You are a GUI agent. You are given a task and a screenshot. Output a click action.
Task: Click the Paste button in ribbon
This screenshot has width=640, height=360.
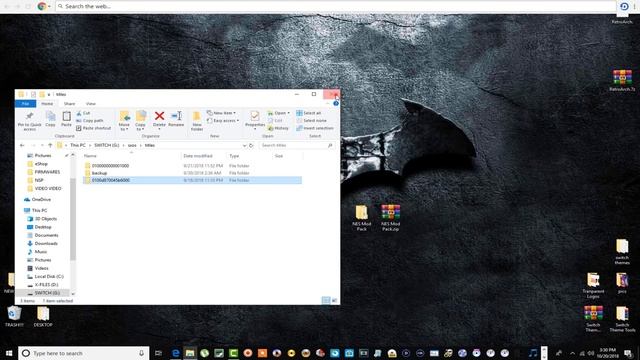click(66, 119)
